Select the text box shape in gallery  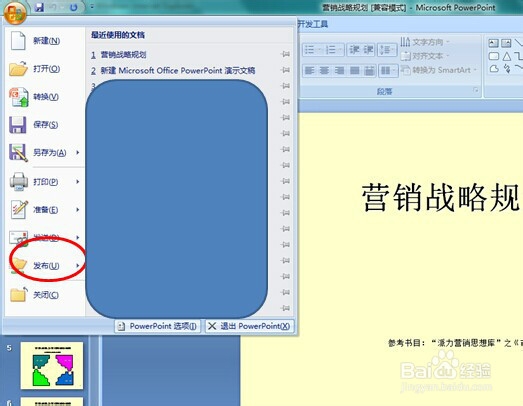[x=493, y=43]
